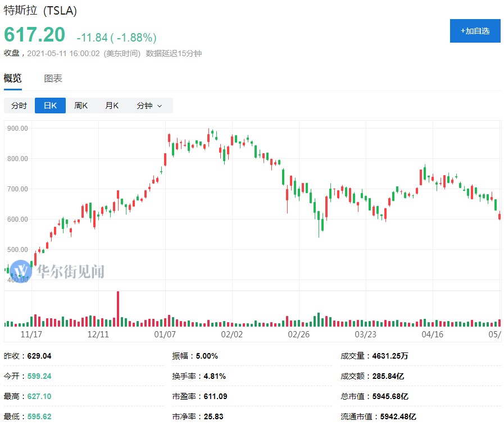Viewport: 504px width, 426px height.
Task: Switch to the 概览 tab
Action: click(13, 79)
